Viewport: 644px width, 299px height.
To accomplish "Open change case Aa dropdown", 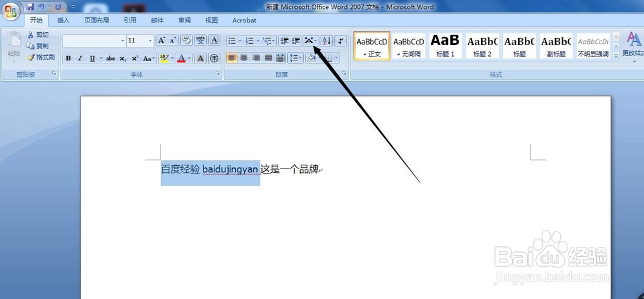I will [149, 59].
